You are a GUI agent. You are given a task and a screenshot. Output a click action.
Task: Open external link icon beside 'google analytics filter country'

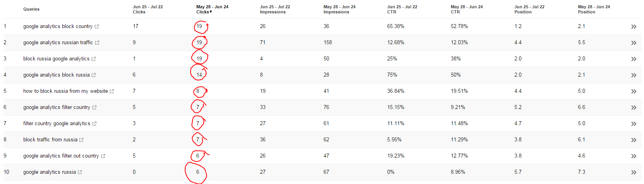94,107
